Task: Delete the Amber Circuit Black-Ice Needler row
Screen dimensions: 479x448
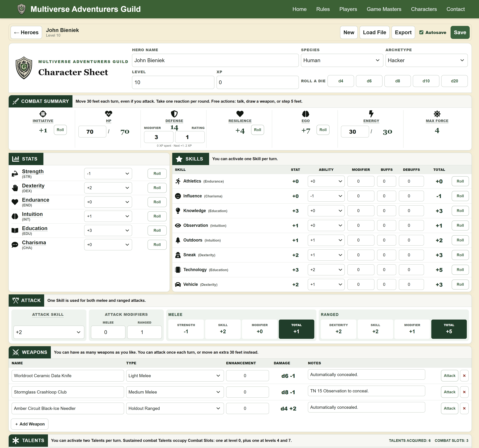Action: point(464,408)
